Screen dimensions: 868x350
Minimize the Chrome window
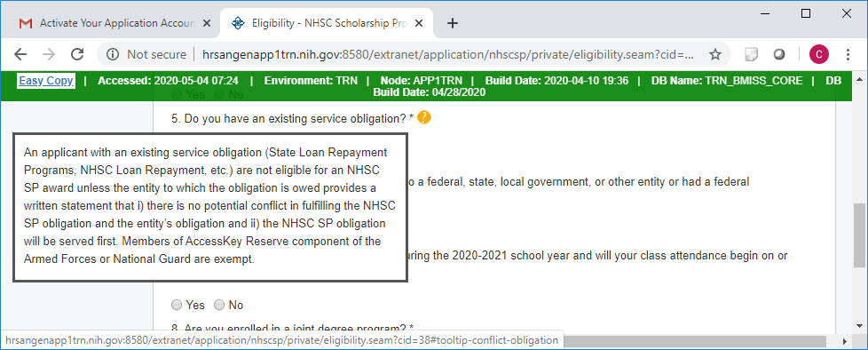764,14
